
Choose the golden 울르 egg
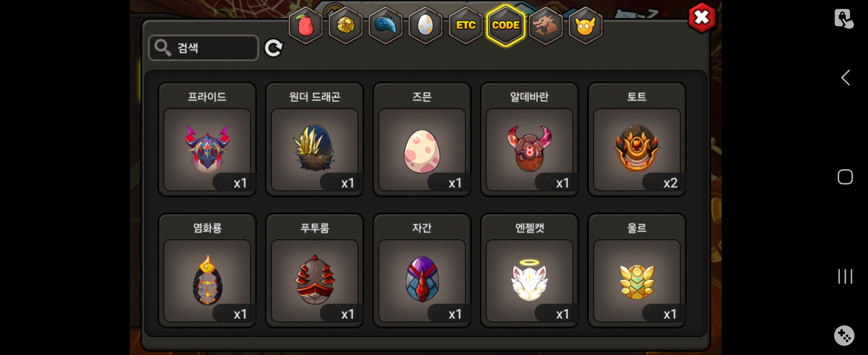(637, 271)
